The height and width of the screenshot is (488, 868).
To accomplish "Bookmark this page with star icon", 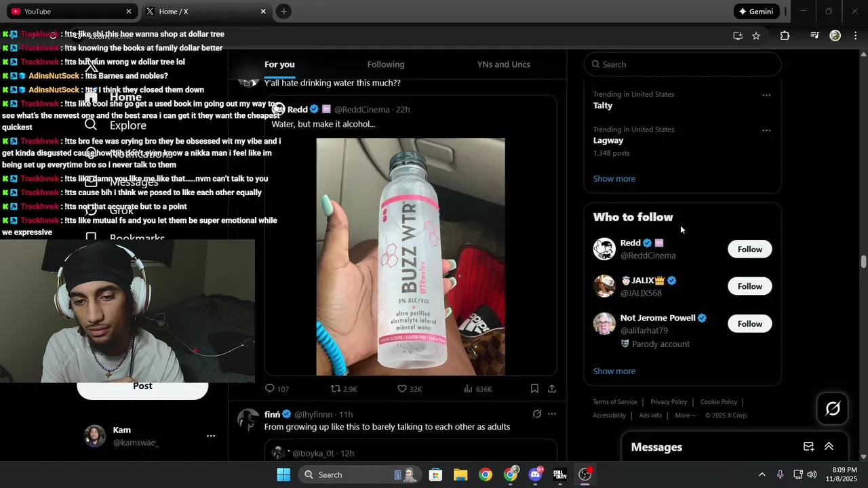I will tap(756, 36).
